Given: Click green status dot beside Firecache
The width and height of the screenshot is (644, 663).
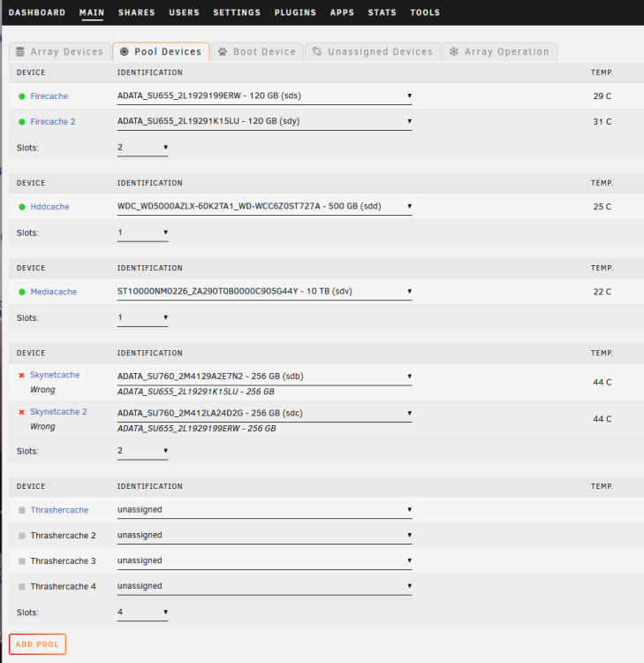Looking at the screenshot, I should tap(22, 96).
